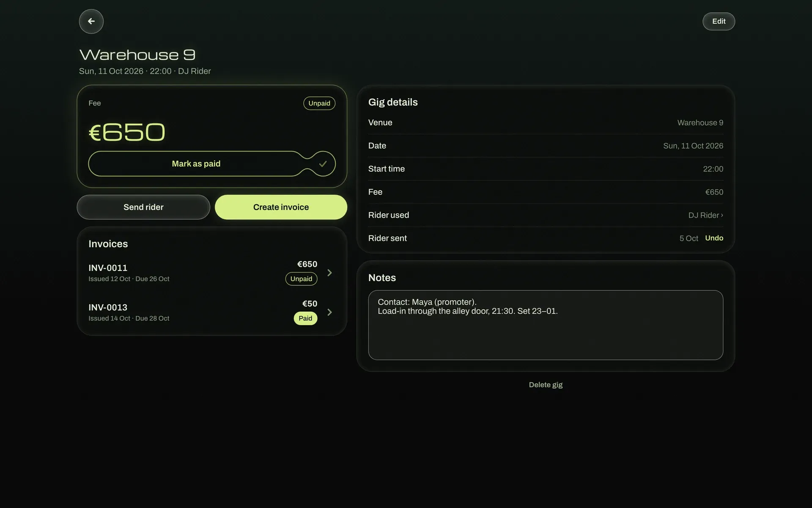Click the €650 amount on INV-0011
The image size is (812, 508).
tap(307, 264)
